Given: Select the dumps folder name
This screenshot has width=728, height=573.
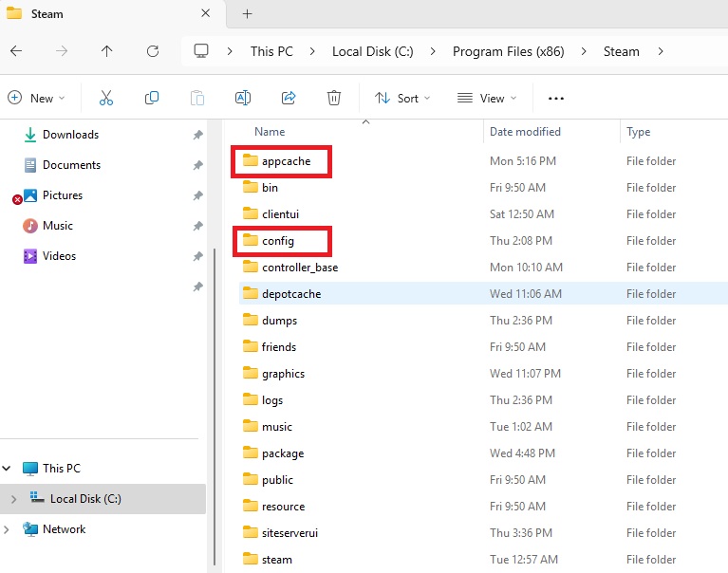Looking at the screenshot, I should (279, 321).
